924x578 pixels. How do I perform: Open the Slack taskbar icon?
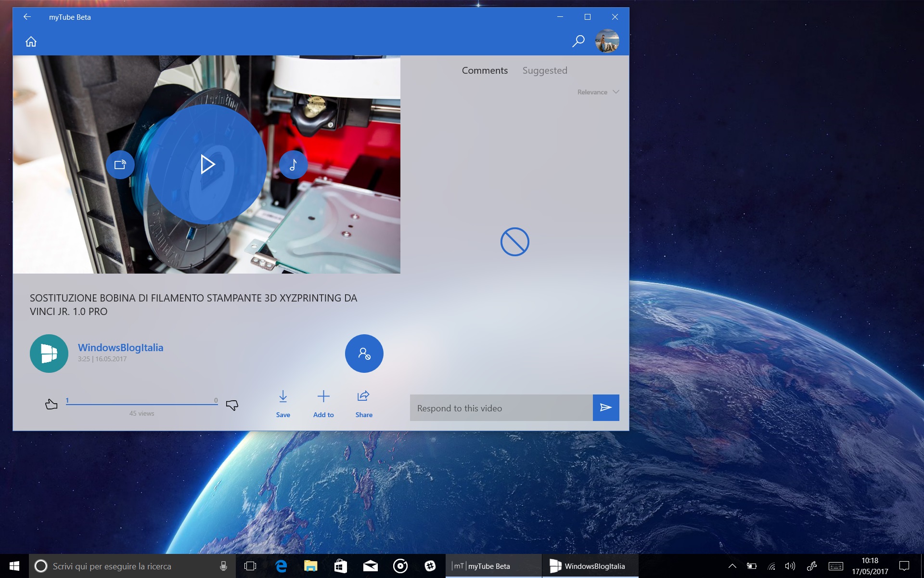coord(430,566)
